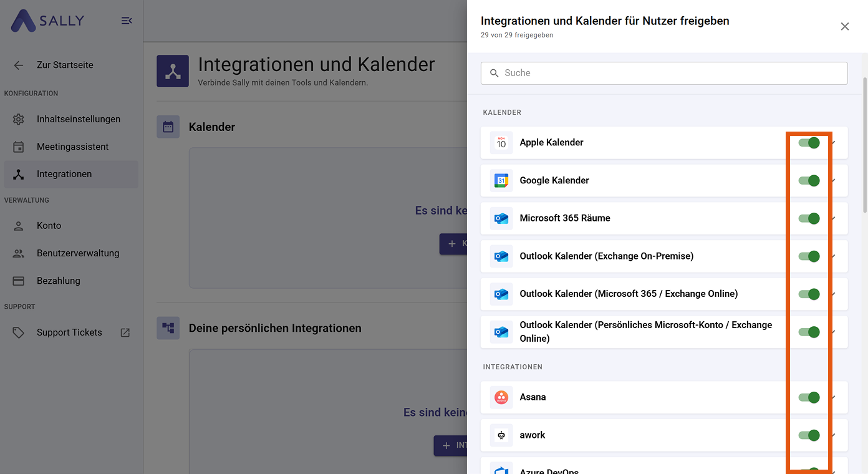
Task: Click the Apple Kalender app icon
Action: (501, 143)
